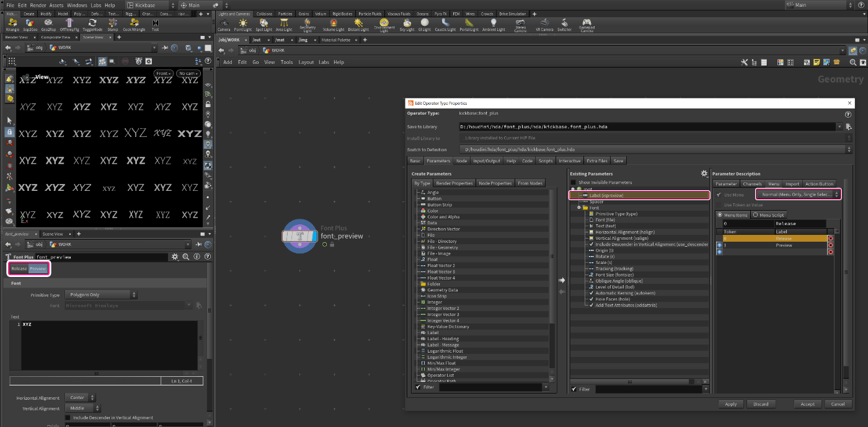This screenshot has width=868, height=427.
Task: Open the Front viewport view dropdown
Action: 164,74
